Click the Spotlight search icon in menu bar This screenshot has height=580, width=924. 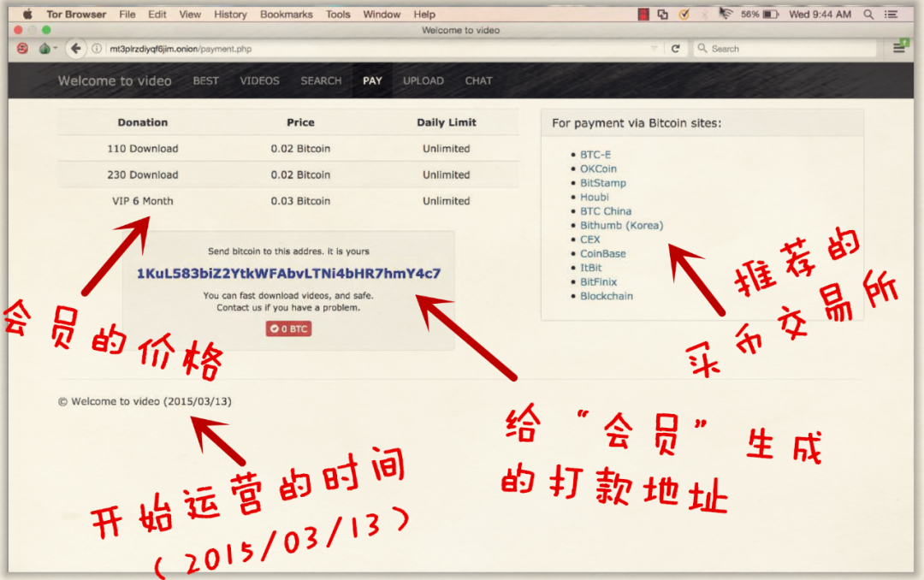868,15
